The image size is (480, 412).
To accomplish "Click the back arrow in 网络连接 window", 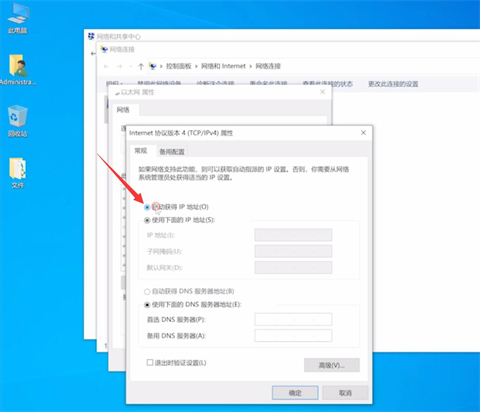I will point(106,66).
